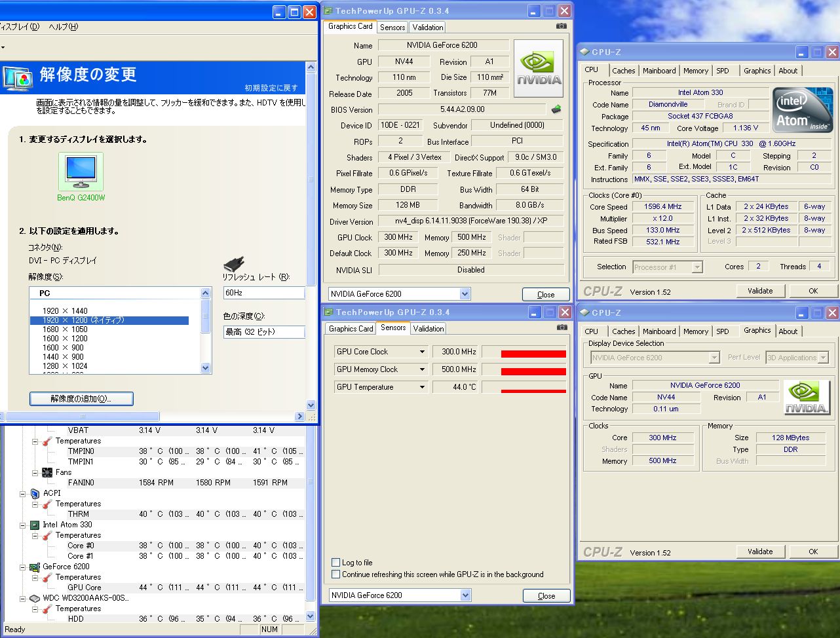This screenshot has height=638, width=840.
Task: Click the fan icon beside Fans in the tree
Action: tap(47, 472)
